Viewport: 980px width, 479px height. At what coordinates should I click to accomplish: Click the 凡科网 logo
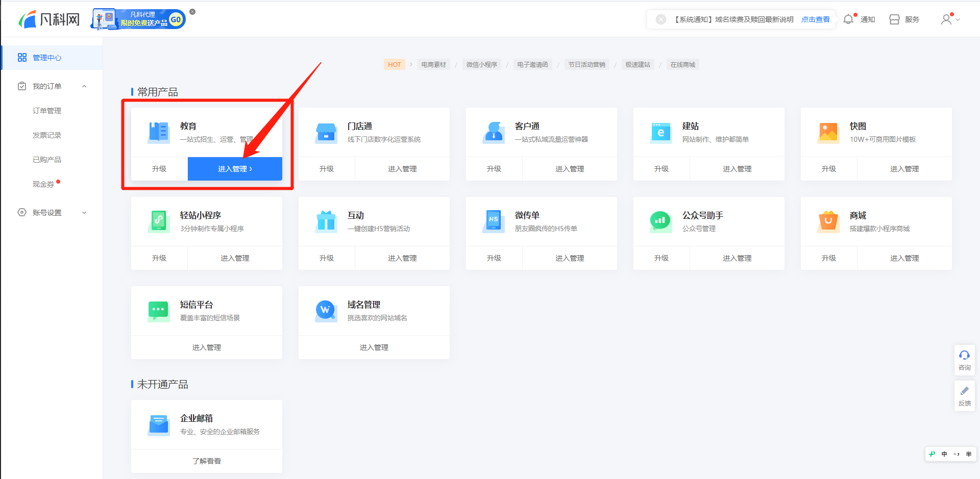pyautogui.click(x=49, y=19)
